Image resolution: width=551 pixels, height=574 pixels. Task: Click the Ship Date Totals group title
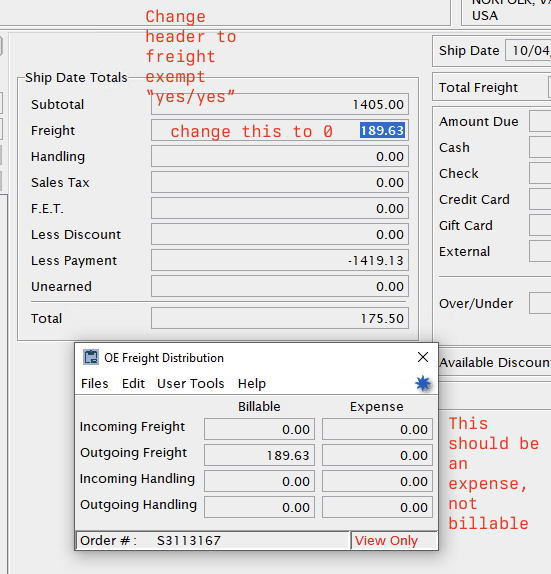76,78
